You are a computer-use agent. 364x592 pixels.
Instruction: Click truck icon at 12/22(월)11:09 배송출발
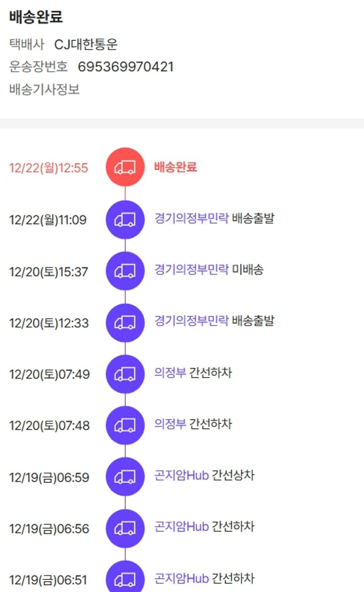(x=125, y=220)
